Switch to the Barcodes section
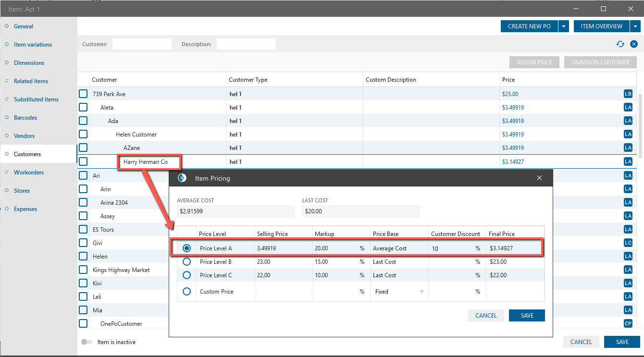The image size is (644, 357). (x=25, y=118)
